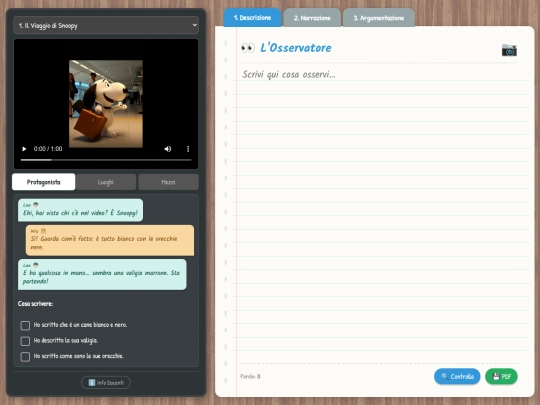Click the Snoopy video thumbnail
This screenshot has width=540, height=405.
[x=106, y=104]
